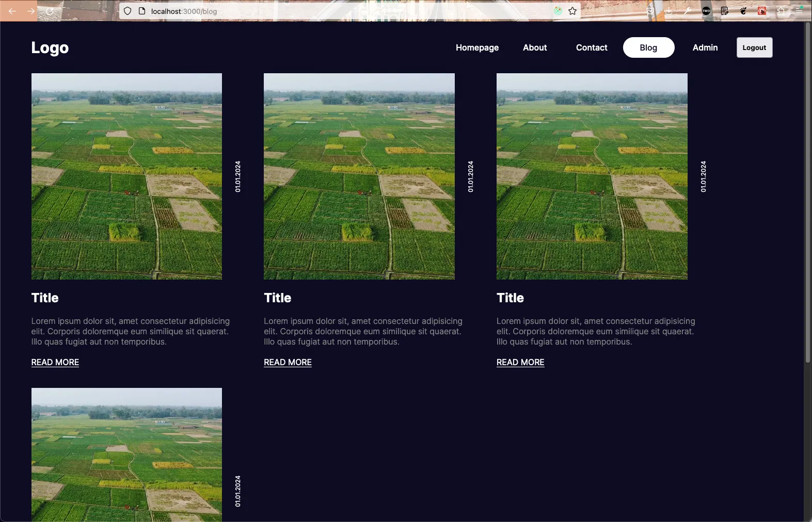The height and width of the screenshot is (522, 812).
Task: Open the Contact nav link
Action: [592, 47]
